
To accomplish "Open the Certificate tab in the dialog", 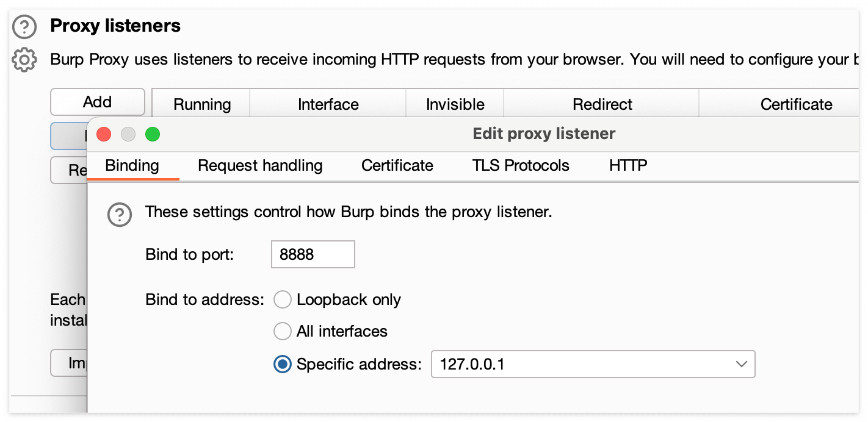I will (x=397, y=166).
